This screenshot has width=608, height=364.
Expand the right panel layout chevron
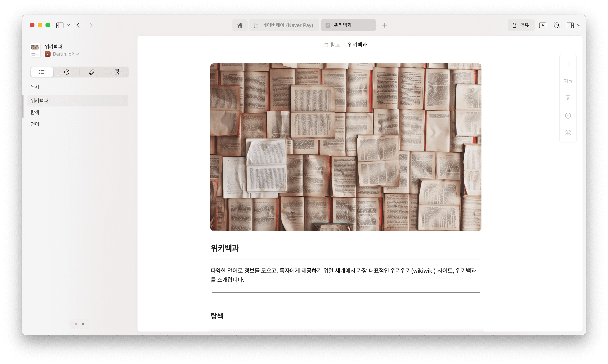(x=579, y=25)
